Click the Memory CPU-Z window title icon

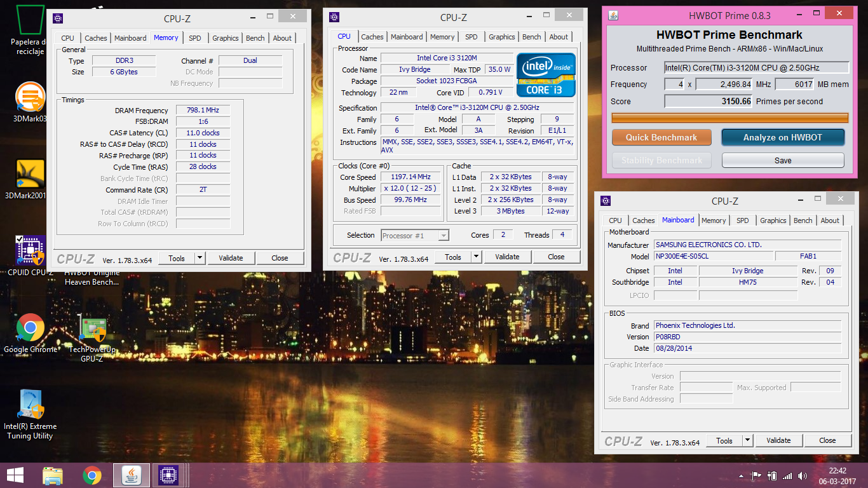coord(58,18)
